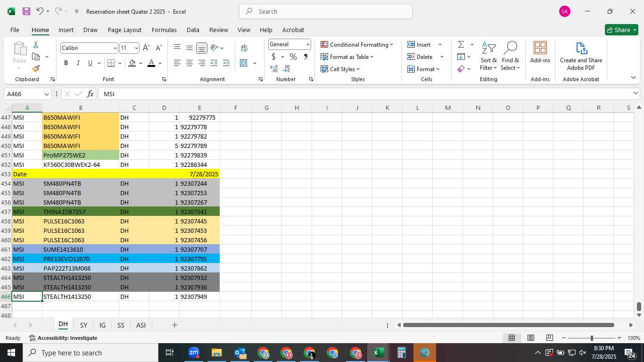
Task: Open the Font Color dropdown arrow
Action: click(160, 63)
